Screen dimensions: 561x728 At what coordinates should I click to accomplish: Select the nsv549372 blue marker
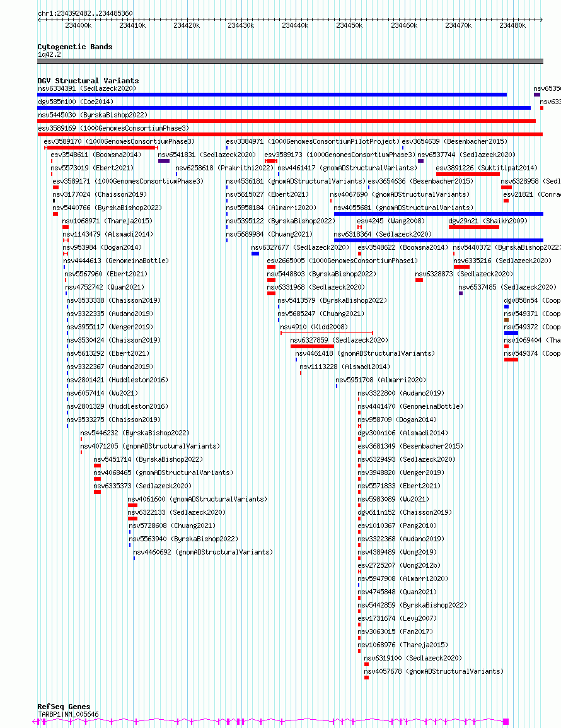click(x=511, y=333)
